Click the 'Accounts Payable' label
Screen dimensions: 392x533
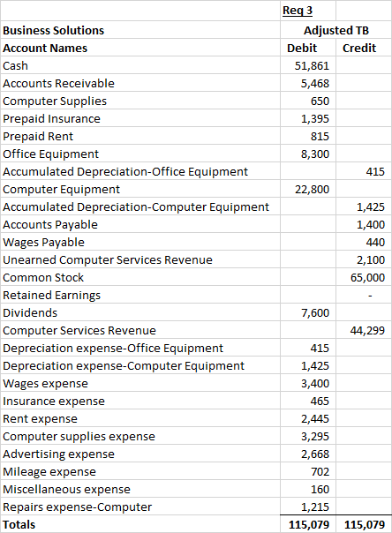[x=50, y=225]
